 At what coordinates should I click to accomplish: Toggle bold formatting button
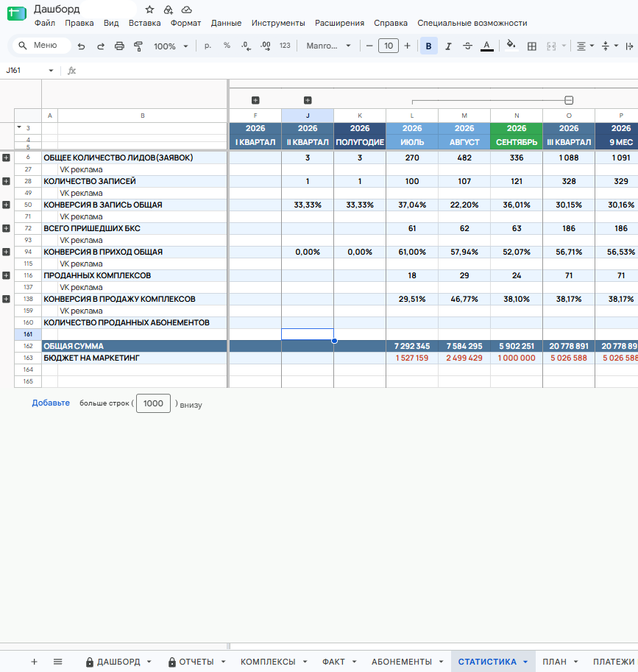coord(428,46)
